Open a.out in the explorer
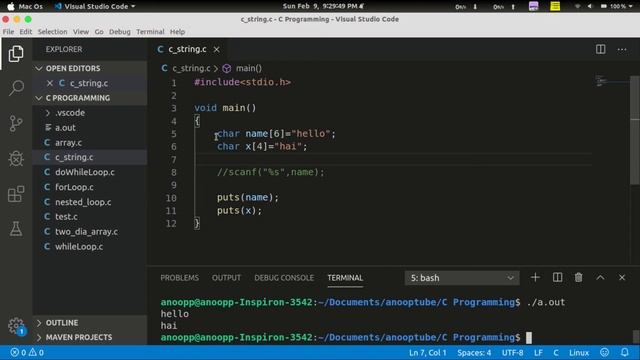 tap(90, 128)
